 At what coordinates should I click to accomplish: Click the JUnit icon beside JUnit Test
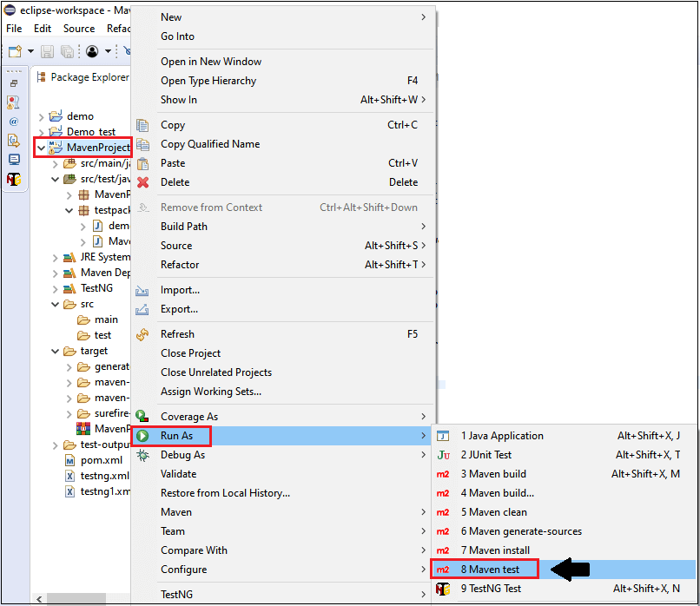click(443, 454)
